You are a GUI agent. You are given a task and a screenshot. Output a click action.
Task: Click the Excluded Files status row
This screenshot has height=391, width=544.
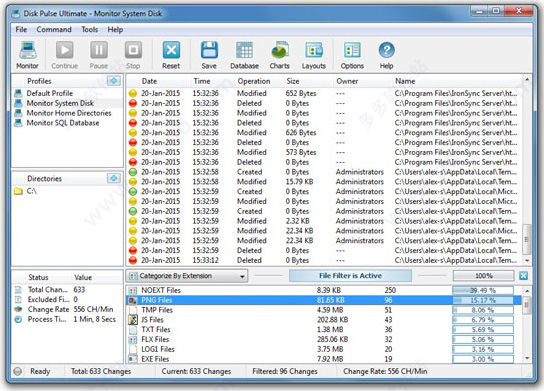tap(67, 299)
